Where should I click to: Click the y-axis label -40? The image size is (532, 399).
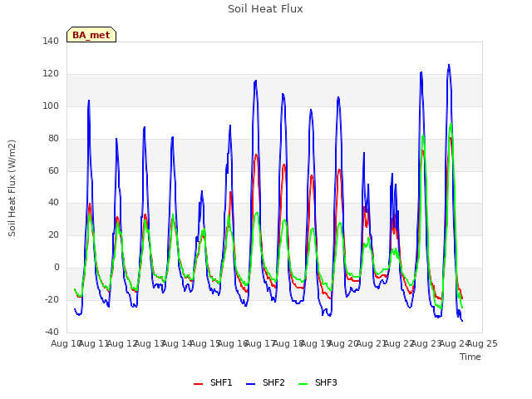[x=52, y=332]
